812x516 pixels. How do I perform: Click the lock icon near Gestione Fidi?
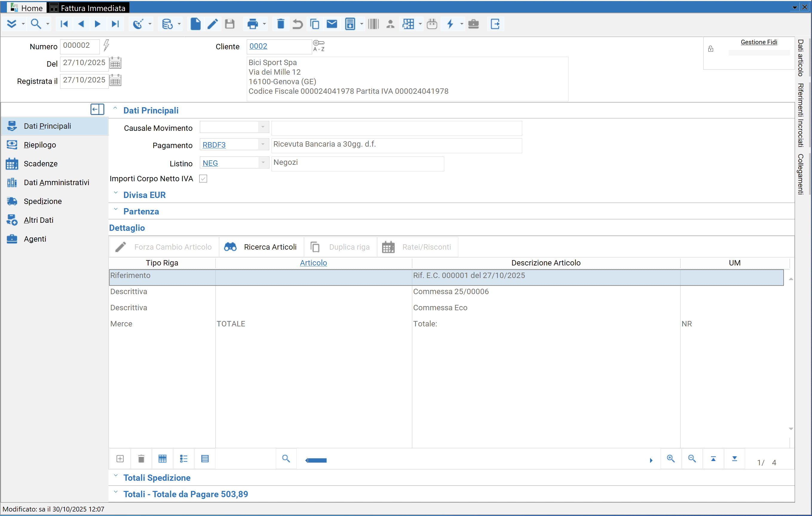tap(710, 49)
